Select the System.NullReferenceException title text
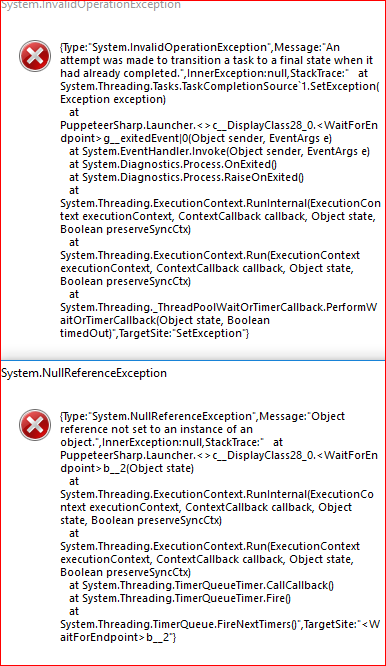This screenshot has width=386, height=666. (x=84, y=373)
